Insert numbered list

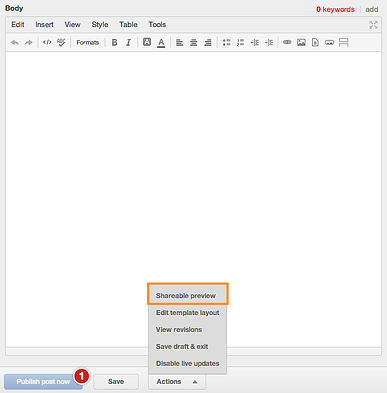[240, 42]
